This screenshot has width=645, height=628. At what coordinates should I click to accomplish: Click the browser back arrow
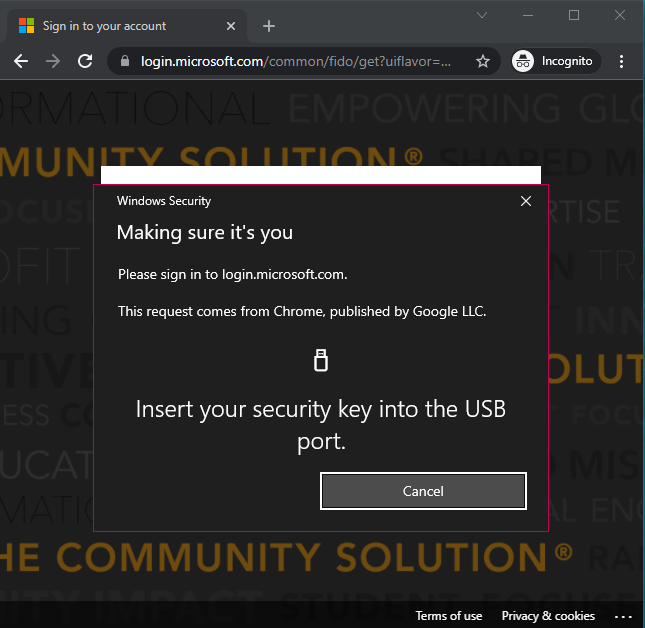click(21, 61)
